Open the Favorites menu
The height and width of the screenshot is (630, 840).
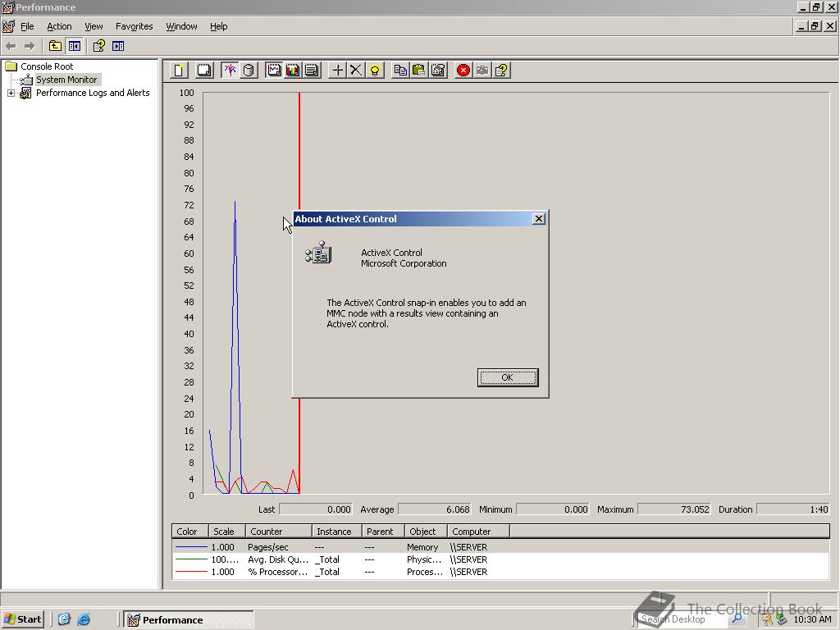[134, 26]
